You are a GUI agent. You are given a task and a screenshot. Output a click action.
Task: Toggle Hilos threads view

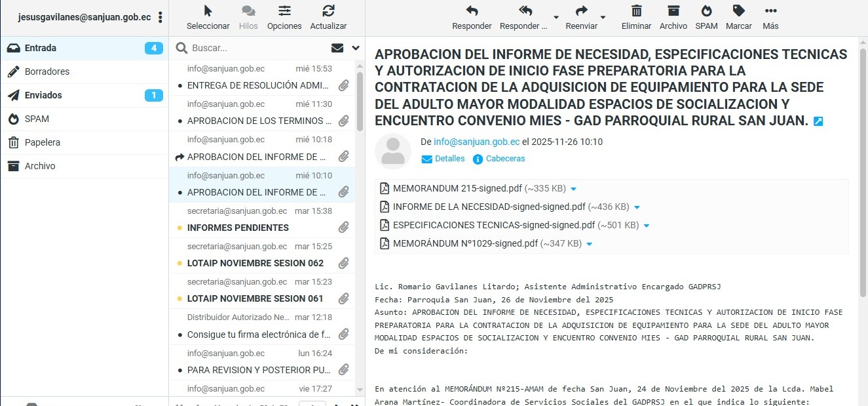point(248,11)
